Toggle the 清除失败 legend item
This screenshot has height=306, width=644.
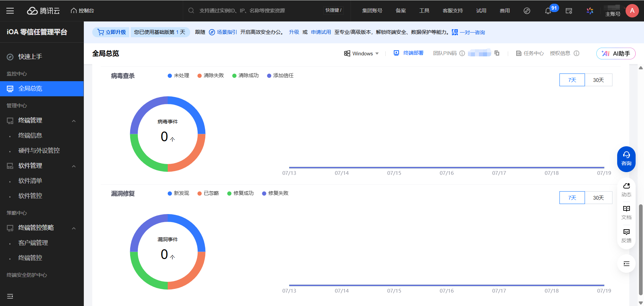pos(211,75)
